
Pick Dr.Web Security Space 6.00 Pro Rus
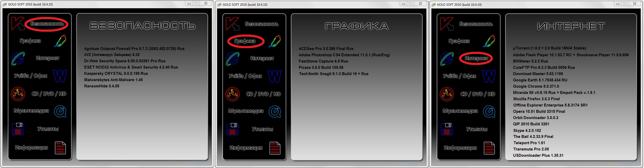click(125, 61)
